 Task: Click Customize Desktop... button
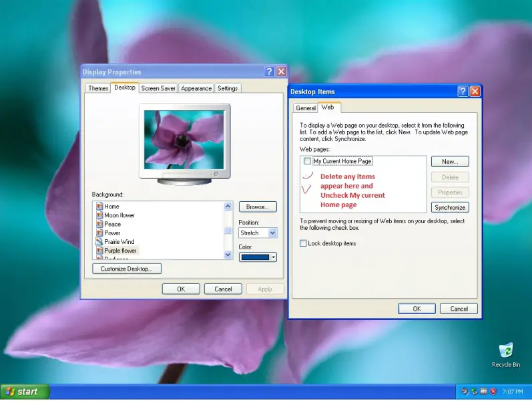point(127,269)
